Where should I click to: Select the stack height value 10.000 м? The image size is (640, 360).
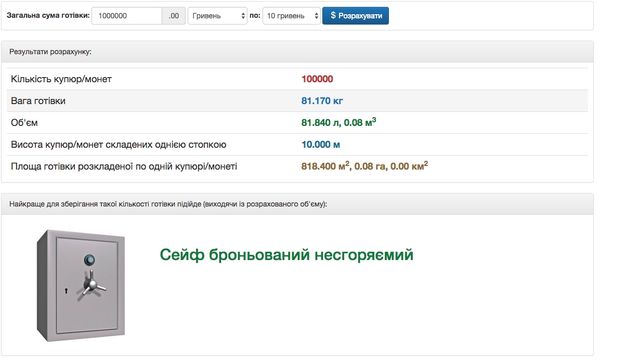(321, 144)
